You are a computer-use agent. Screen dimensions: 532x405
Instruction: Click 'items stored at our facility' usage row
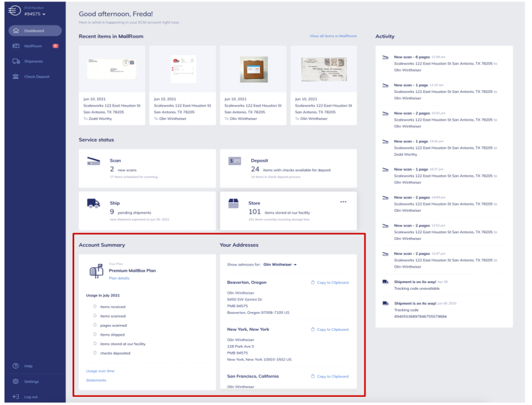point(119,344)
